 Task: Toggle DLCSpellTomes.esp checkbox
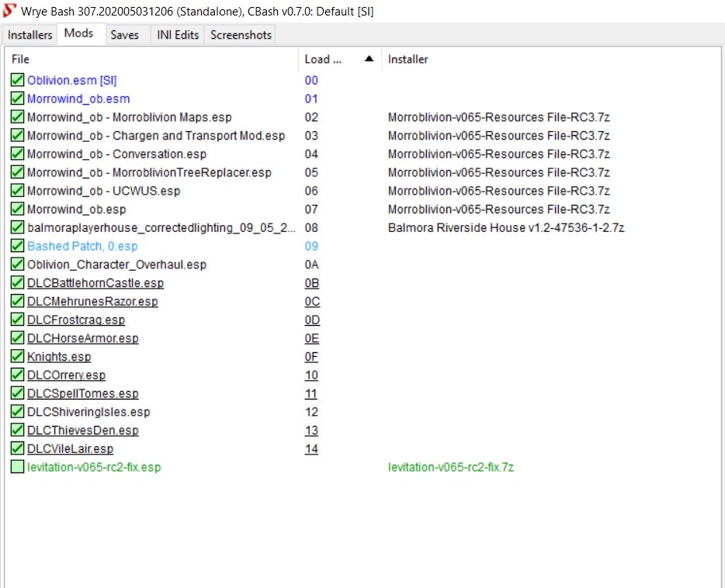pos(17,393)
